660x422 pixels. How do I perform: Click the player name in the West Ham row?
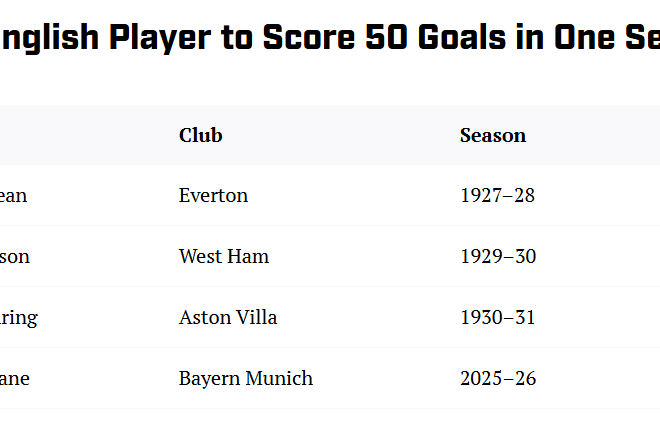[14, 256]
